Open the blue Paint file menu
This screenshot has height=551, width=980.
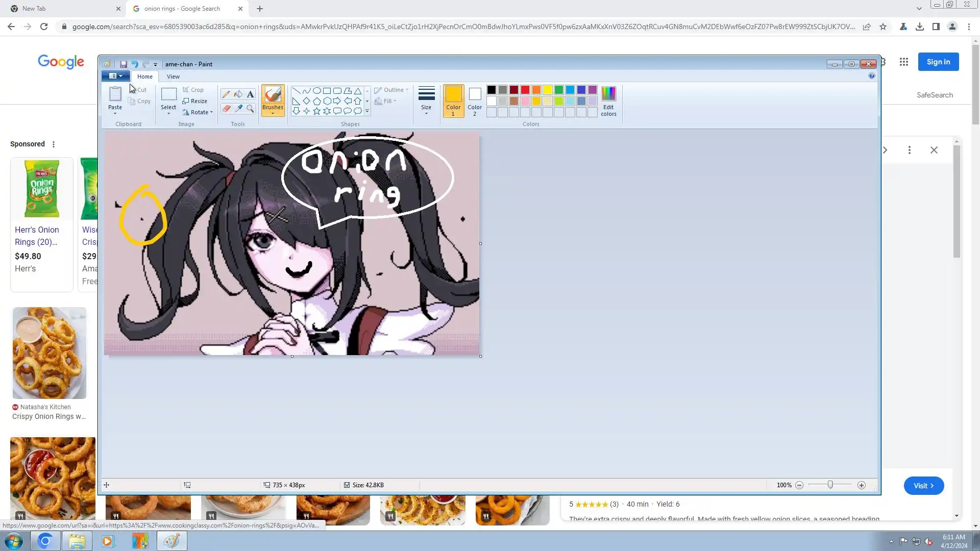[x=115, y=76]
